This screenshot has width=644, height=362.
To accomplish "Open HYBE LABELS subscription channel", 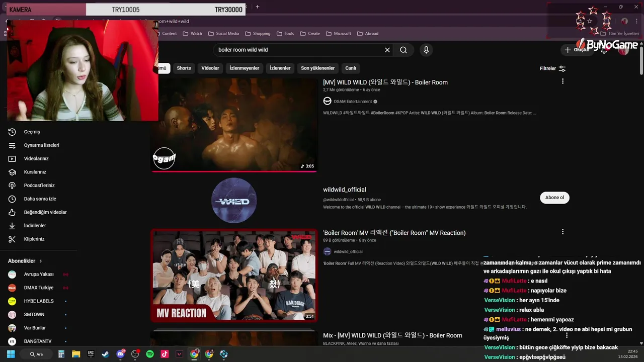I will [39, 301].
